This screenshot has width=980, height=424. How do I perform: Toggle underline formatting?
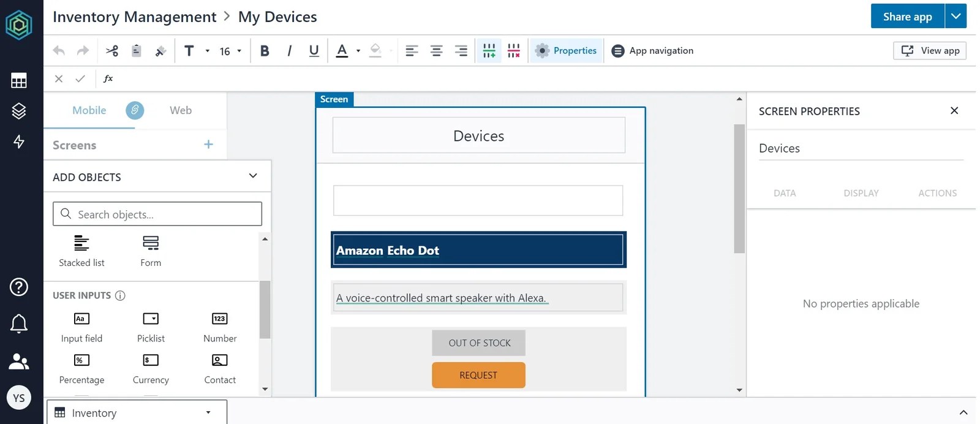tap(314, 51)
